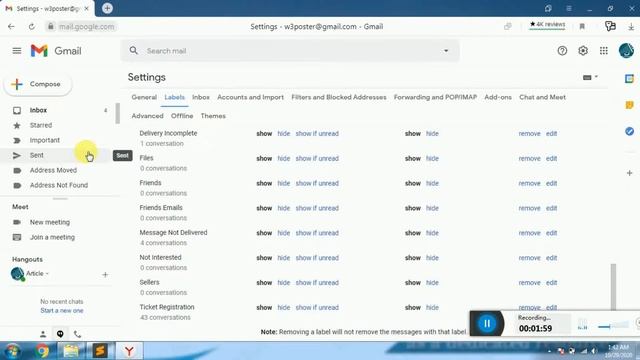640x360 pixels.
Task: Start a New meeting
Action: tap(49, 222)
